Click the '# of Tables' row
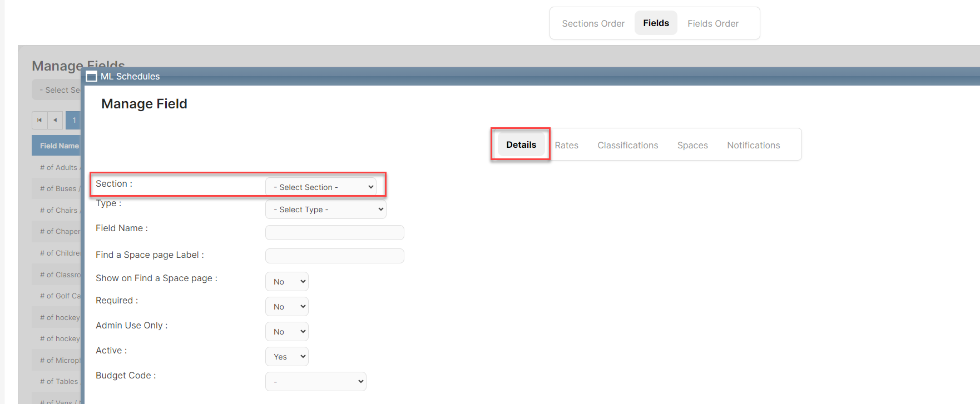 coord(57,381)
